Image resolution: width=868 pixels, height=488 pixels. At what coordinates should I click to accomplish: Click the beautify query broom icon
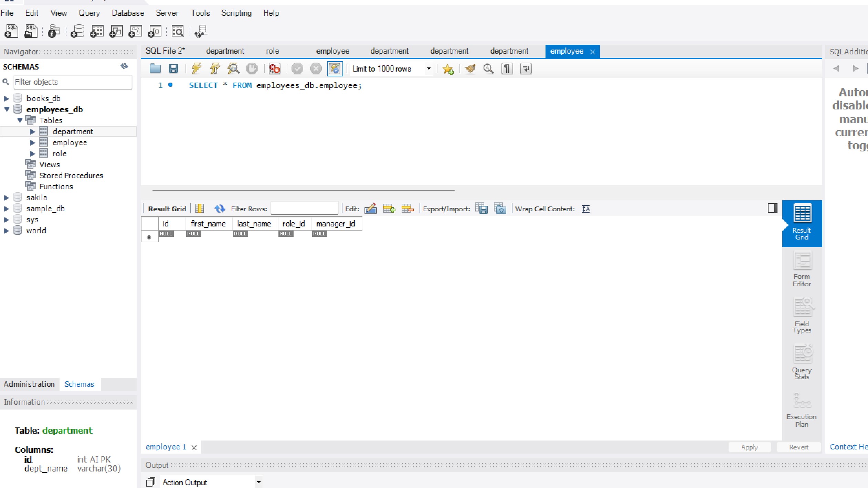pos(470,68)
